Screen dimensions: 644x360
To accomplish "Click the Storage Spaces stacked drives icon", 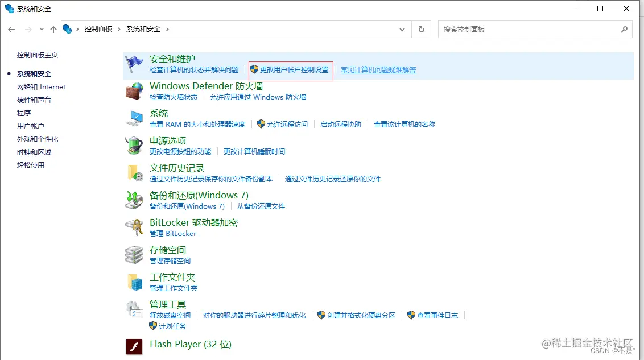I will click(134, 255).
